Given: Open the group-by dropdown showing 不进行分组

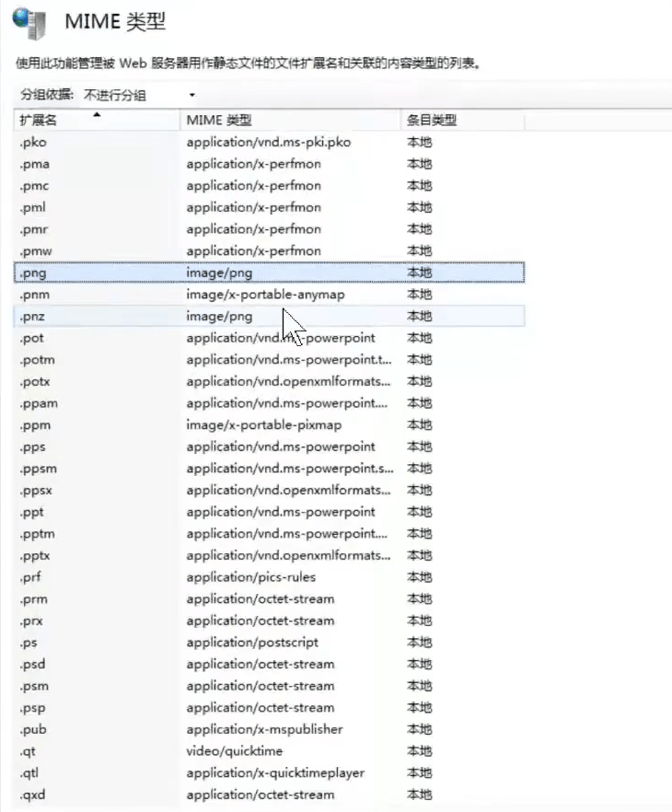Looking at the screenshot, I should 140,95.
